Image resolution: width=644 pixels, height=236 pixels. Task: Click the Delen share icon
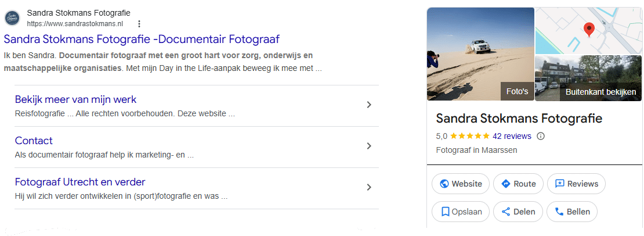pos(505,212)
